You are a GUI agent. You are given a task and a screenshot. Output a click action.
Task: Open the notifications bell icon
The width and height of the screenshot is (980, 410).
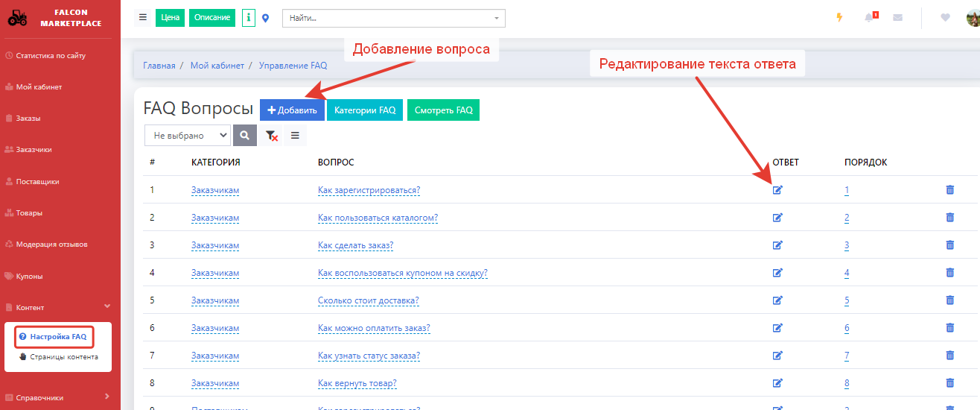pyautogui.click(x=869, y=18)
